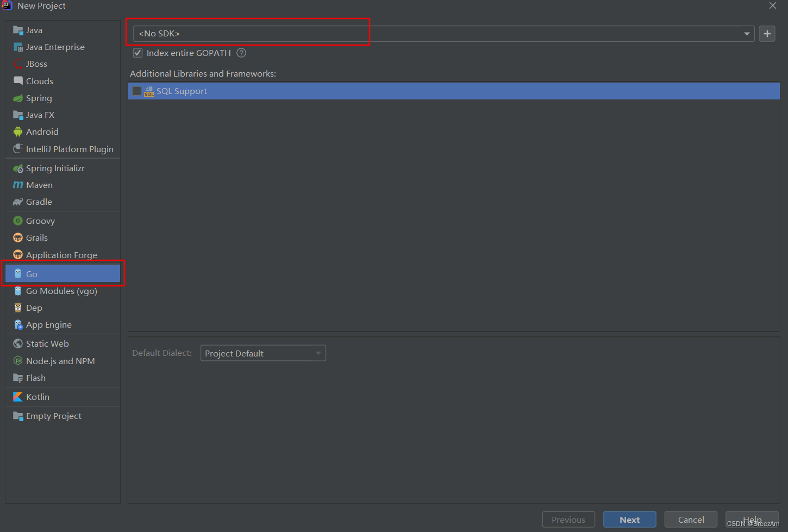
Task: Add a new SDK with plus button
Action: pyautogui.click(x=767, y=34)
